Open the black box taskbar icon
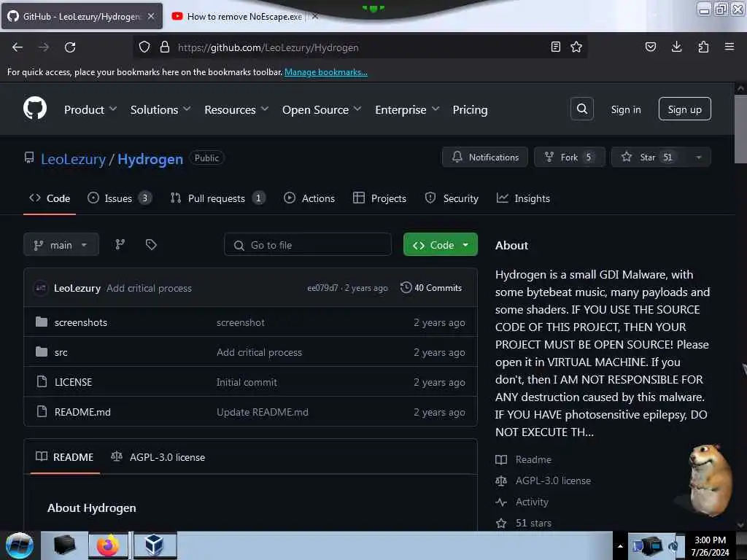Viewport: 747px width, 560px height. click(x=64, y=545)
